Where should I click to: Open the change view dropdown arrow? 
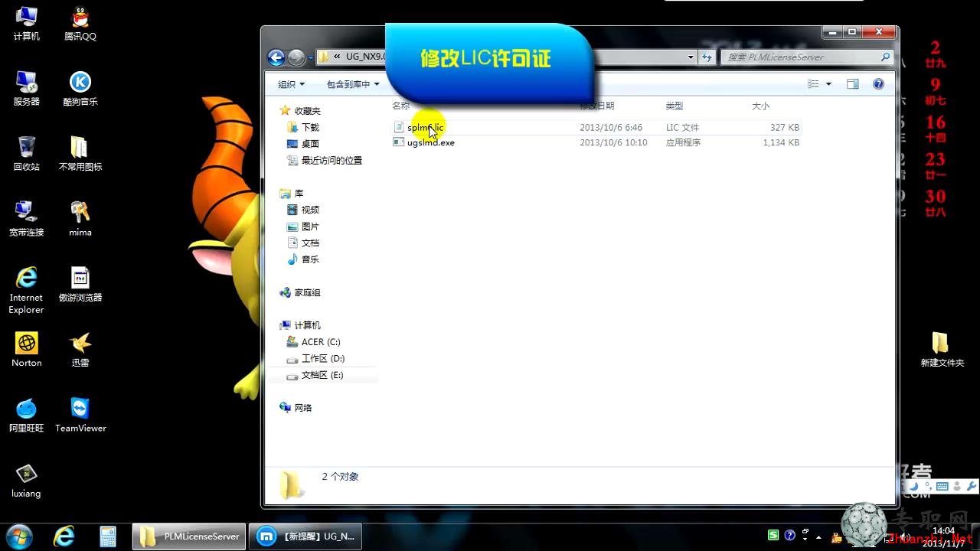click(830, 84)
